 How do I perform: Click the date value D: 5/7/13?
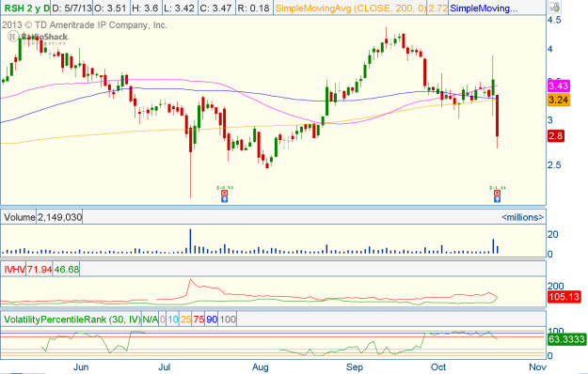pyautogui.click(x=72, y=8)
